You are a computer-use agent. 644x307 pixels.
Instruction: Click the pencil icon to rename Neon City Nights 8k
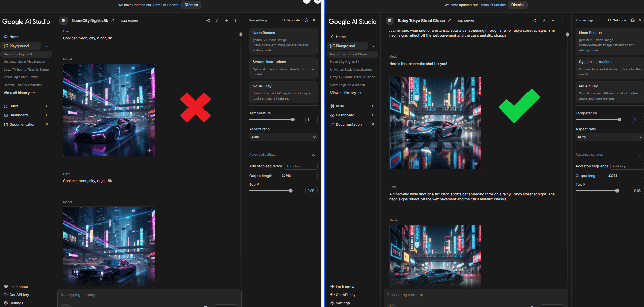click(113, 21)
